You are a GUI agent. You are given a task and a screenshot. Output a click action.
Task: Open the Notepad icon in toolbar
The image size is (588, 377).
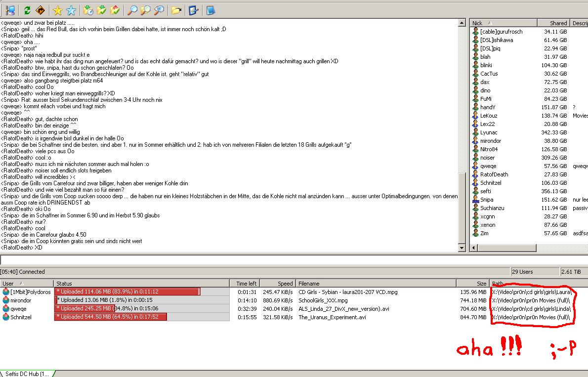coord(210,10)
